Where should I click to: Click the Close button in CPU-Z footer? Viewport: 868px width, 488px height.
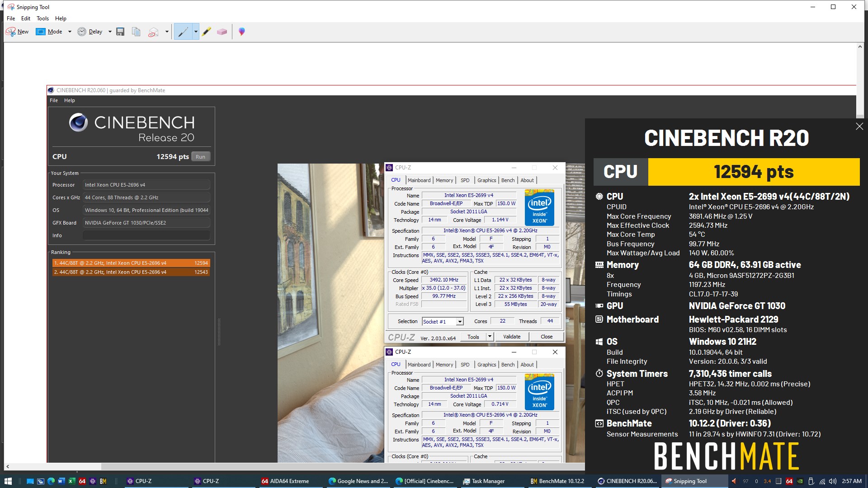[x=547, y=337]
